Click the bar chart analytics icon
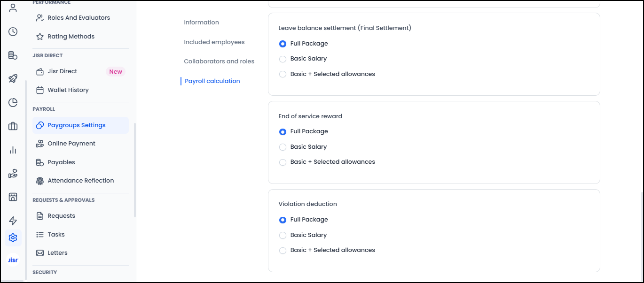 [x=13, y=150]
